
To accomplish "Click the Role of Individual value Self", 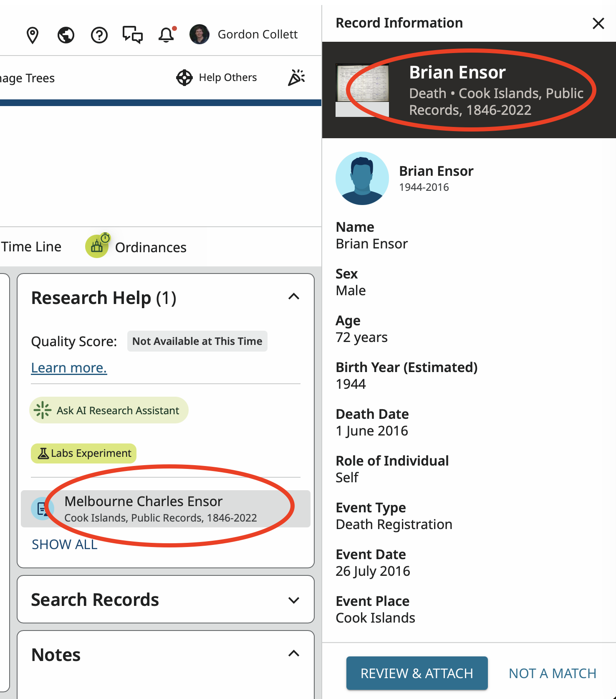I will point(347,477).
